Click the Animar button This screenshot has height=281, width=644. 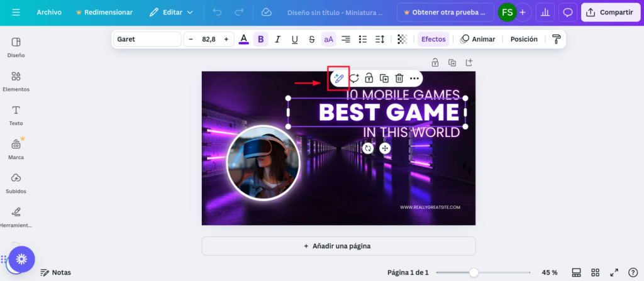[x=478, y=40]
